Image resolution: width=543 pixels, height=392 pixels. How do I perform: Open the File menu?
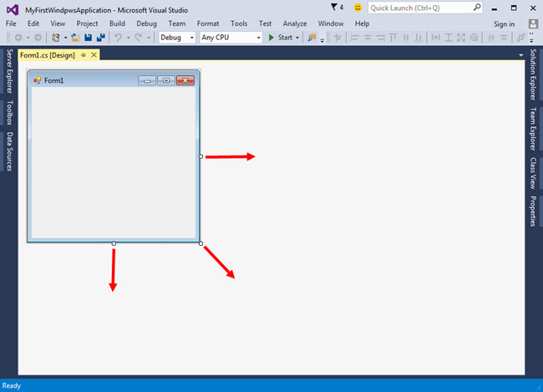point(11,23)
